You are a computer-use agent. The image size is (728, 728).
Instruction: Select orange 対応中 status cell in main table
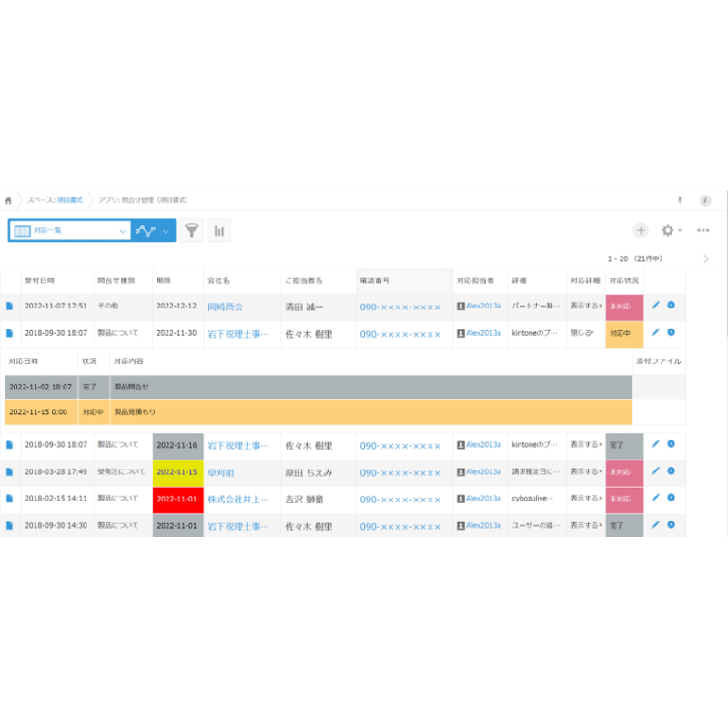(624, 335)
